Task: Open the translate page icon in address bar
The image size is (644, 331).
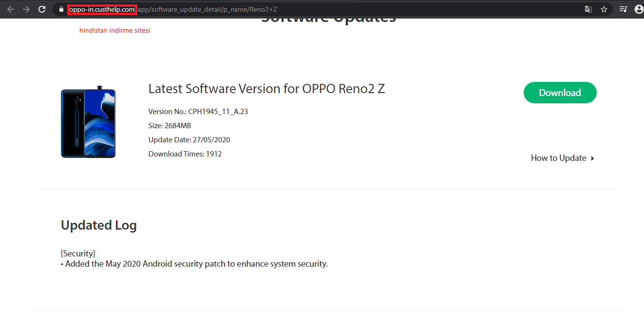Action: tap(588, 9)
